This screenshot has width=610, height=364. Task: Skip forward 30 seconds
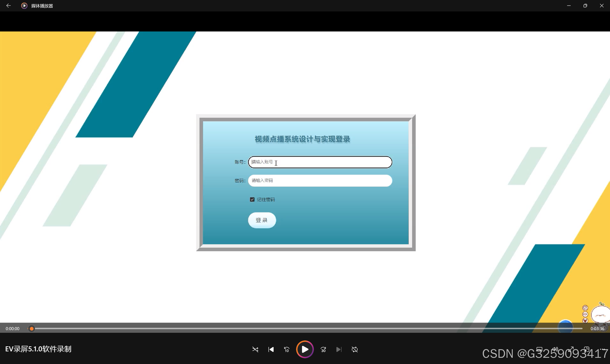323,349
